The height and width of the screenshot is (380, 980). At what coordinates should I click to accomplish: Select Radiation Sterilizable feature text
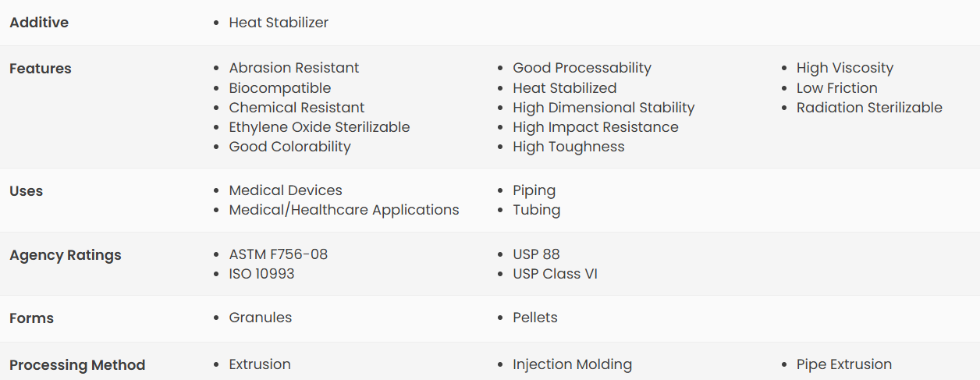(869, 108)
